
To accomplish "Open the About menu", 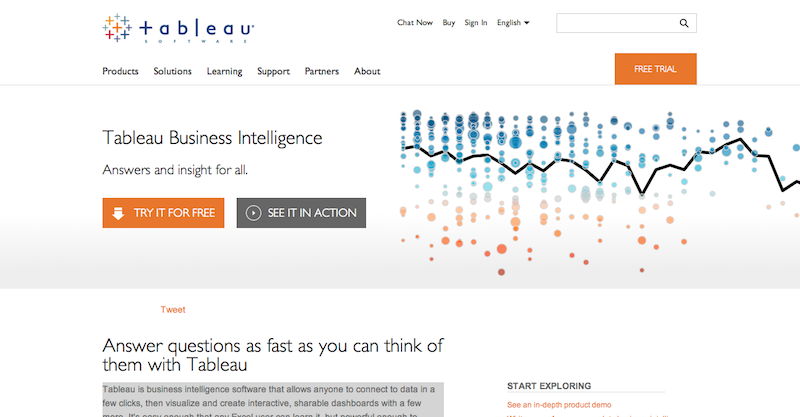I will point(367,71).
